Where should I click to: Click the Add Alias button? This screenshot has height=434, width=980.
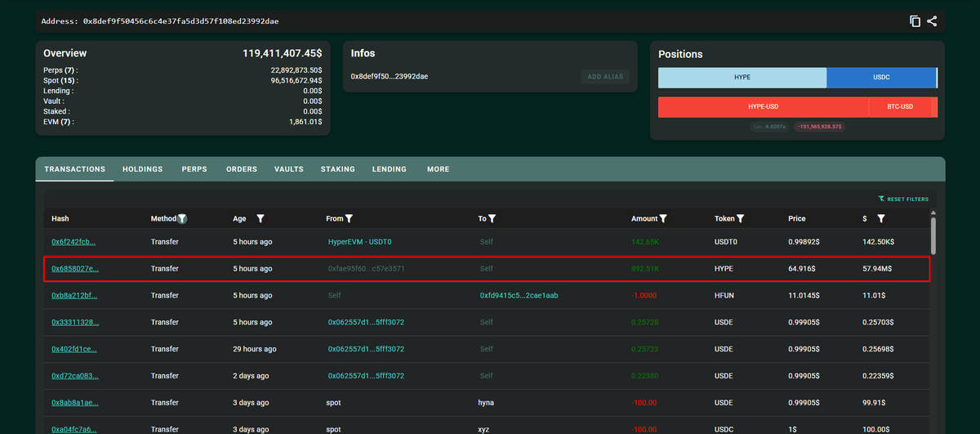click(605, 77)
